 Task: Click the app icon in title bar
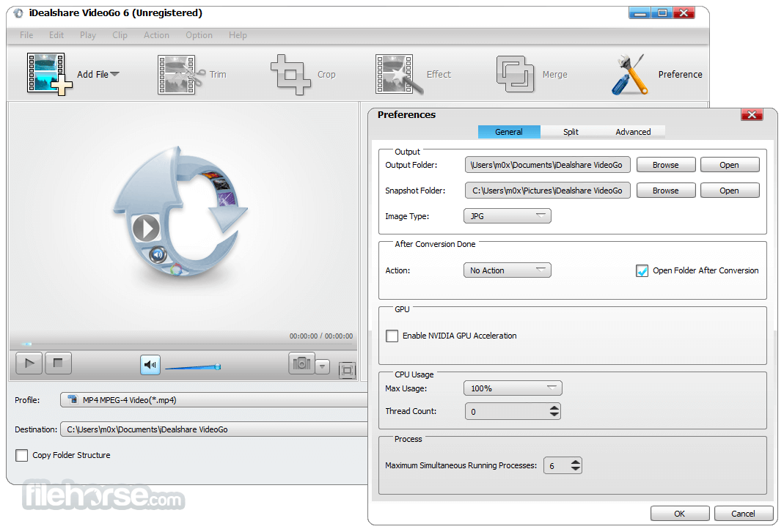(x=18, y=13)
